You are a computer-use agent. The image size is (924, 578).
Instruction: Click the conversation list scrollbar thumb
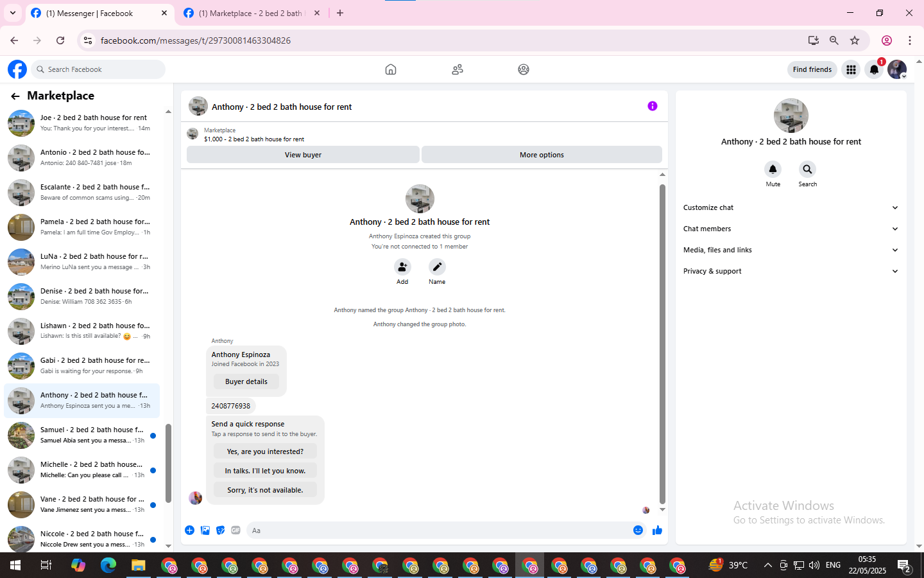coord(168,463)
